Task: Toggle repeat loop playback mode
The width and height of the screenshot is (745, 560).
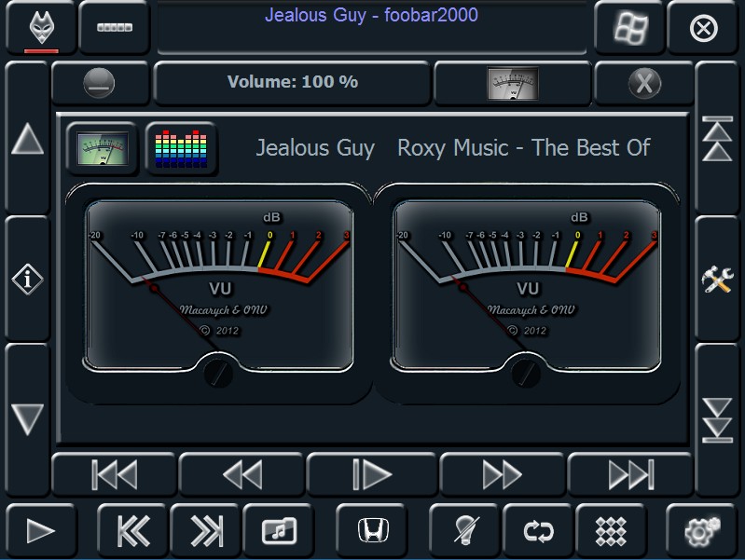Action: (x=538, y=530)
